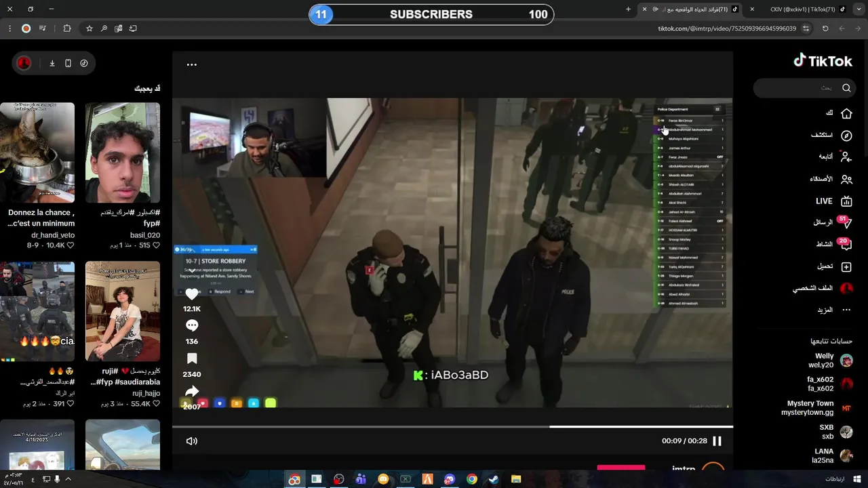Screen dimensions: 868x488
Task: Bookmark this page with the star icon
Action: click(x=89, y=28)
